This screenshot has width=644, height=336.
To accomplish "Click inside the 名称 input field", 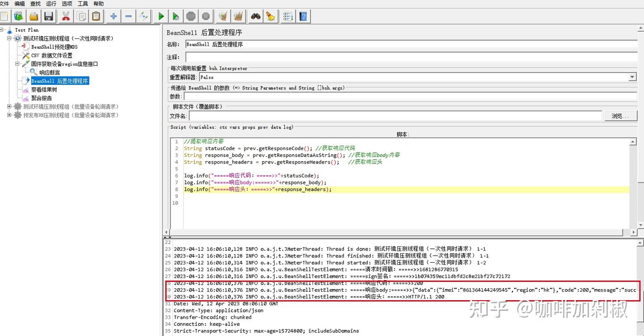I will pos(313,44).
